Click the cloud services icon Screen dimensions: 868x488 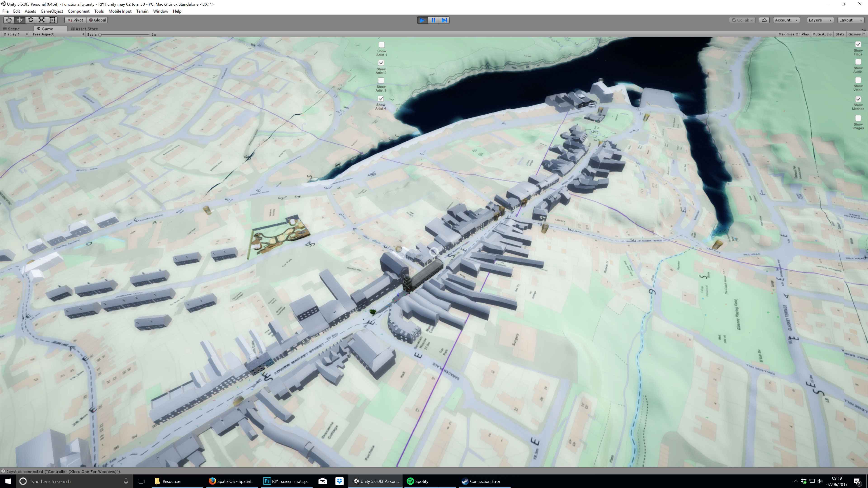764,20
